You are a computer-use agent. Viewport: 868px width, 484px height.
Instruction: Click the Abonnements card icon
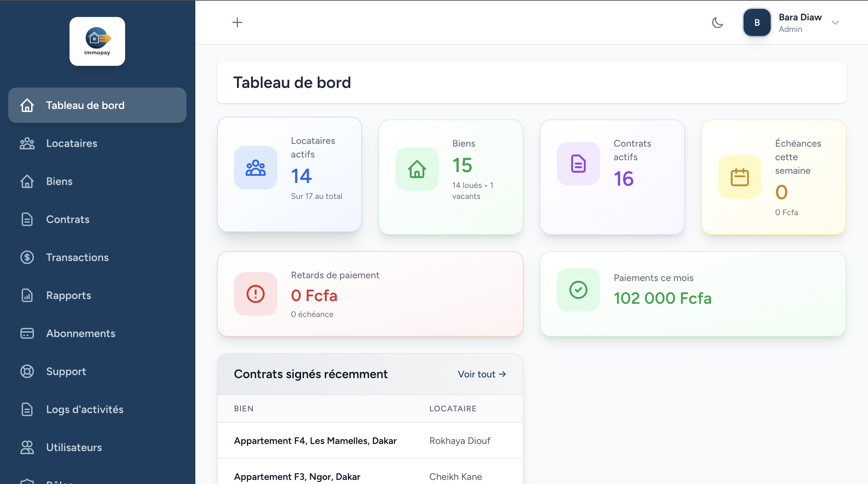pyautogui.click(x=27, y=333)
